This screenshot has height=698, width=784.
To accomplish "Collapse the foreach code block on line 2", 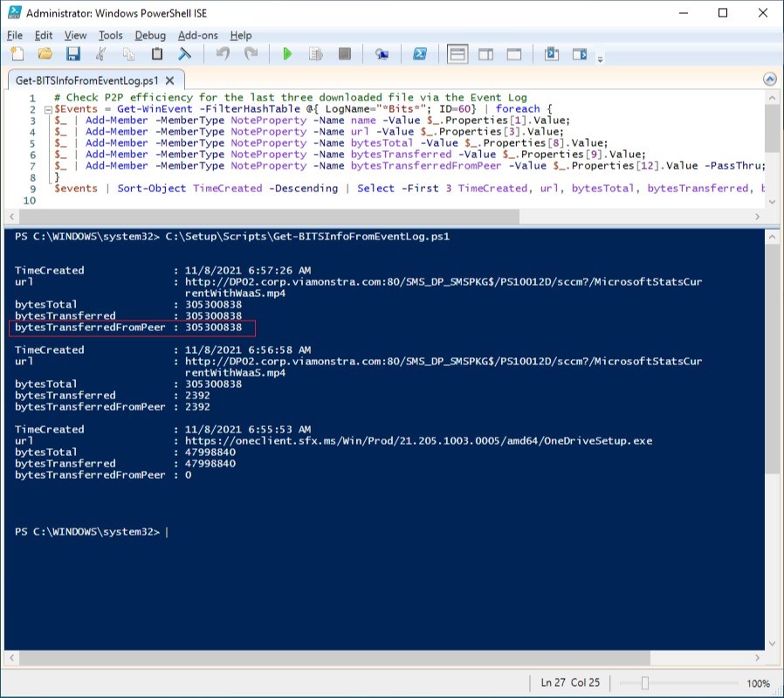I will pos(48,109).
